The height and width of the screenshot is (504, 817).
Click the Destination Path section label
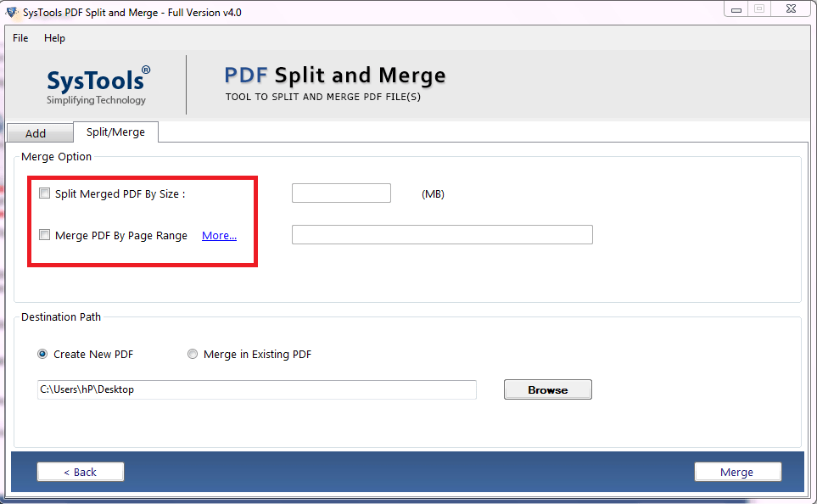60,316
